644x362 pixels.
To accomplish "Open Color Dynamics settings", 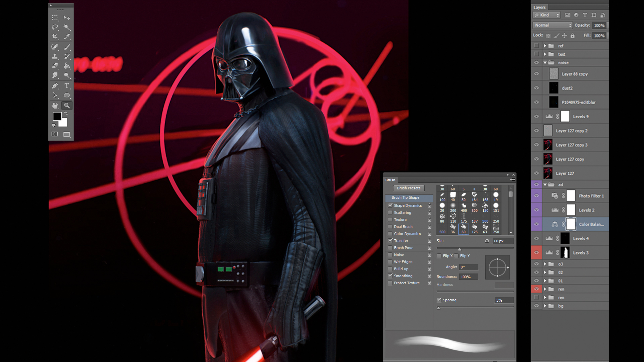I will point(407,234).
